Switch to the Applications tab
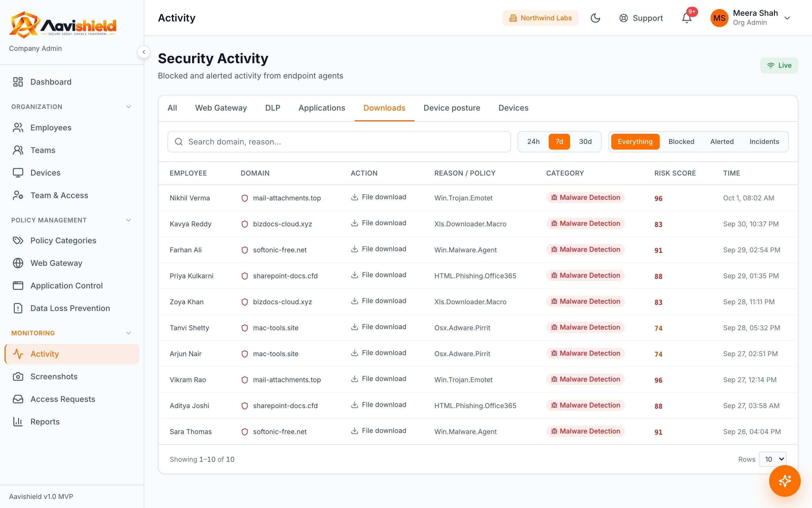 322,108
